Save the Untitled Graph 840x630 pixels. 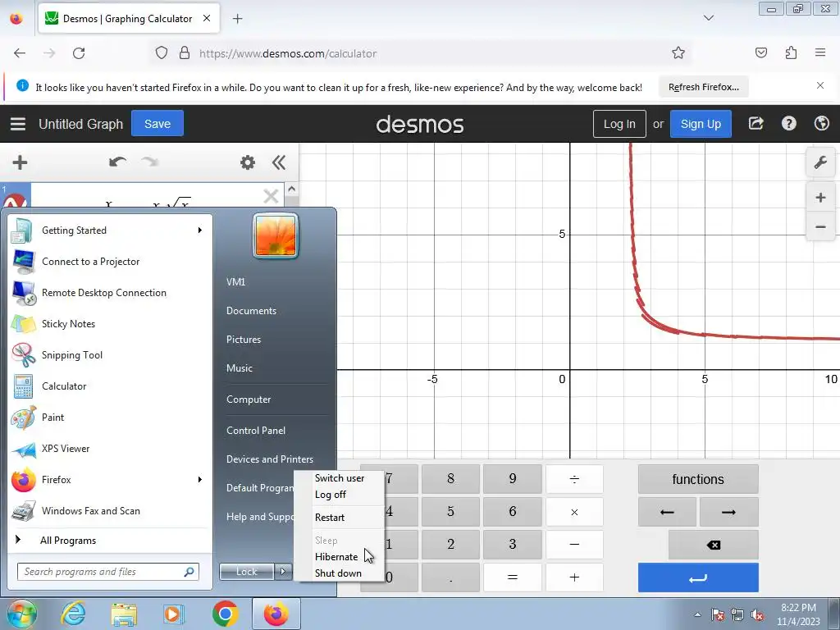(157, 124)
